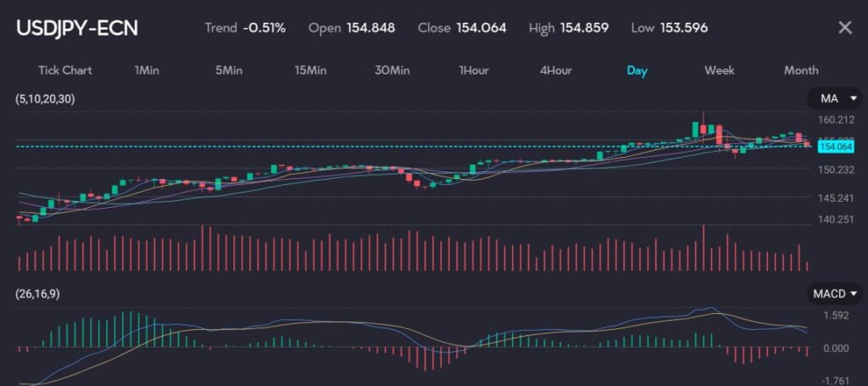This screenshot has height=386, width=868.
Task: Click the Trend -0.51% value
Action: tap(264, 28)
